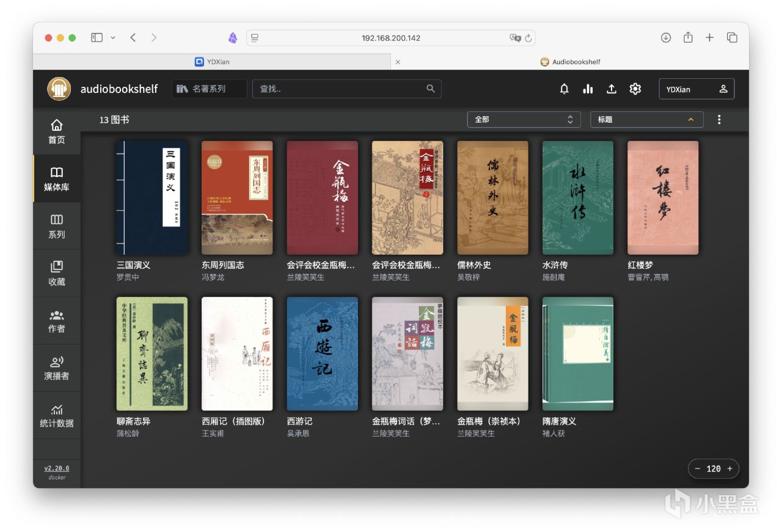Open the three-dot library options menu
Image resolution: width=782 pixels, height=532 pixels.
(x=719, y=120)
